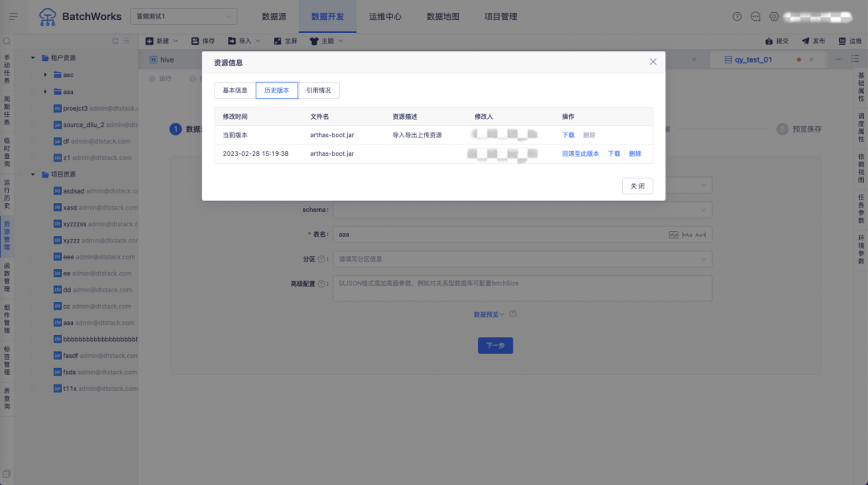
Task: Select the 历史版本 radio tab
Action: click(277, 91)
